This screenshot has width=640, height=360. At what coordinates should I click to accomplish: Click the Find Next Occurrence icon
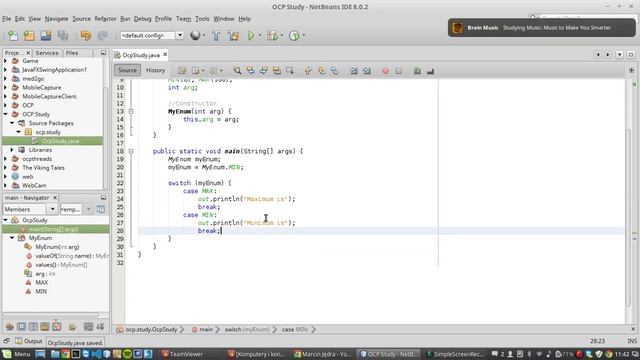pyautogui.click(x=264, y=71)
